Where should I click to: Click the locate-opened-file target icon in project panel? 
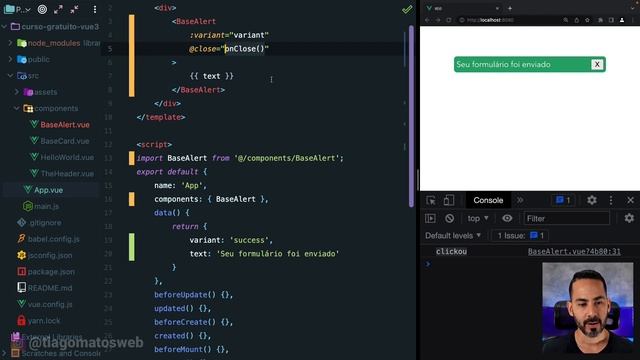click(42, 9)
